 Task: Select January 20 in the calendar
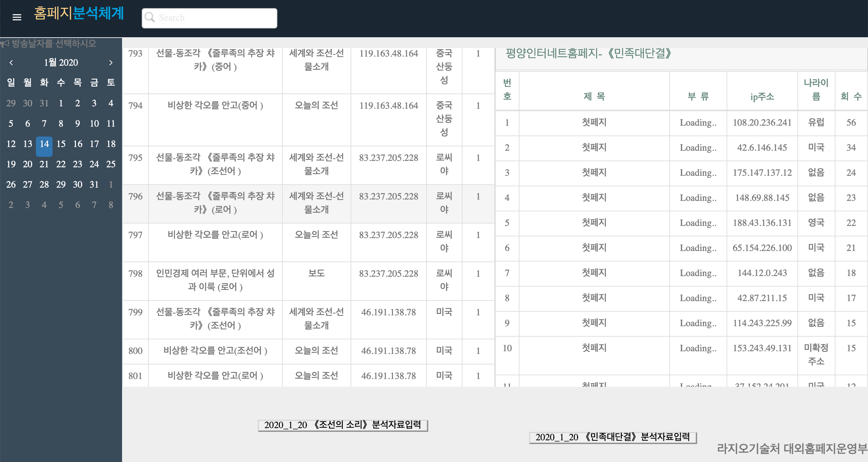(27, 164)
